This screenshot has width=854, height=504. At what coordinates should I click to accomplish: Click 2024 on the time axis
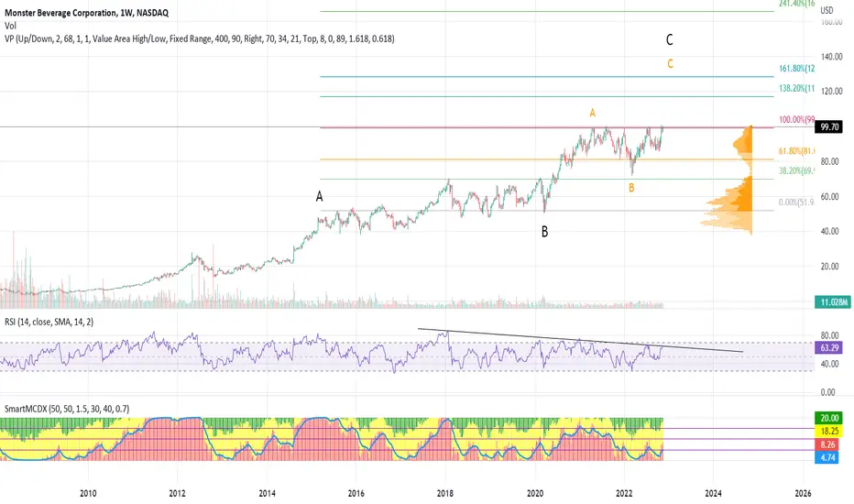714,494
